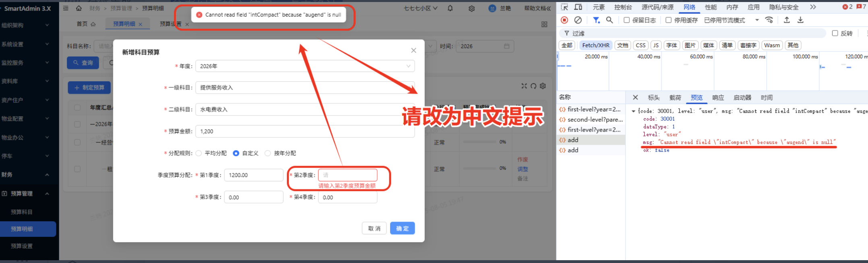Open notifications bell icon
The image size is (868, 263).
(x=450, y=8)
